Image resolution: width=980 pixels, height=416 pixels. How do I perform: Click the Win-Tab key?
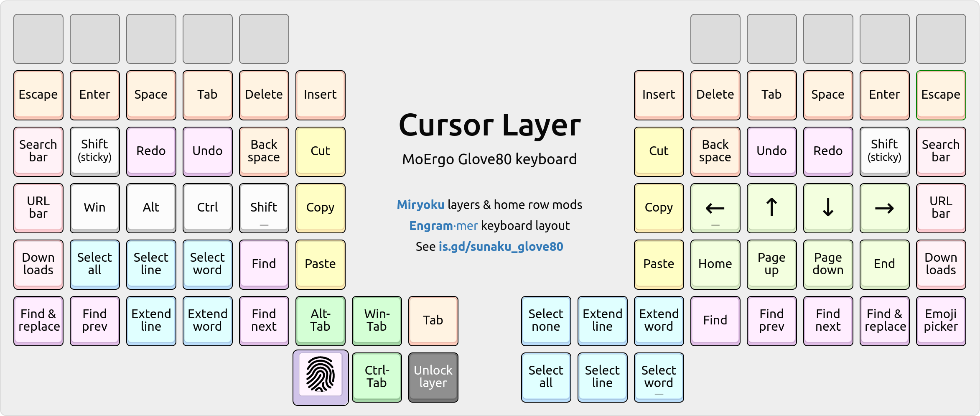[x=377, y=321]
